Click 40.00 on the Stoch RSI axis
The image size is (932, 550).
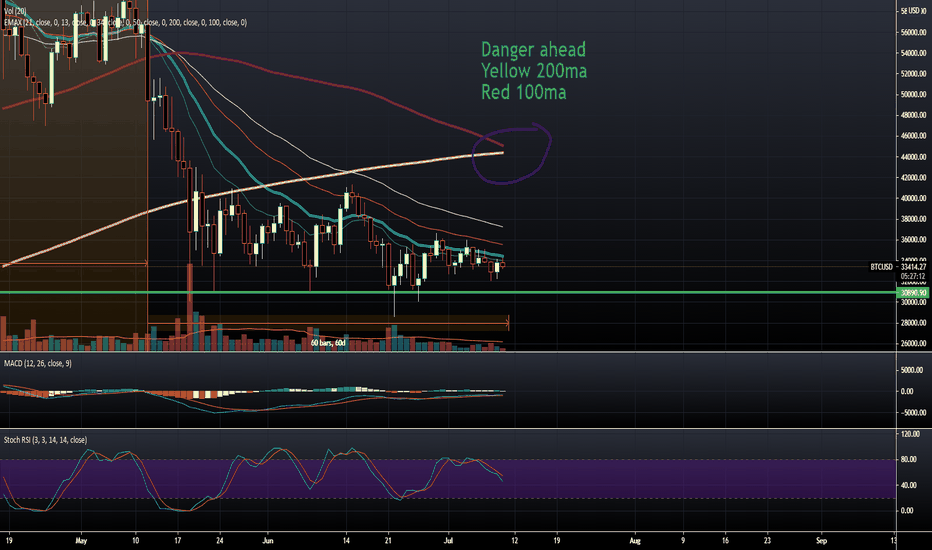[x=908, y=485]
